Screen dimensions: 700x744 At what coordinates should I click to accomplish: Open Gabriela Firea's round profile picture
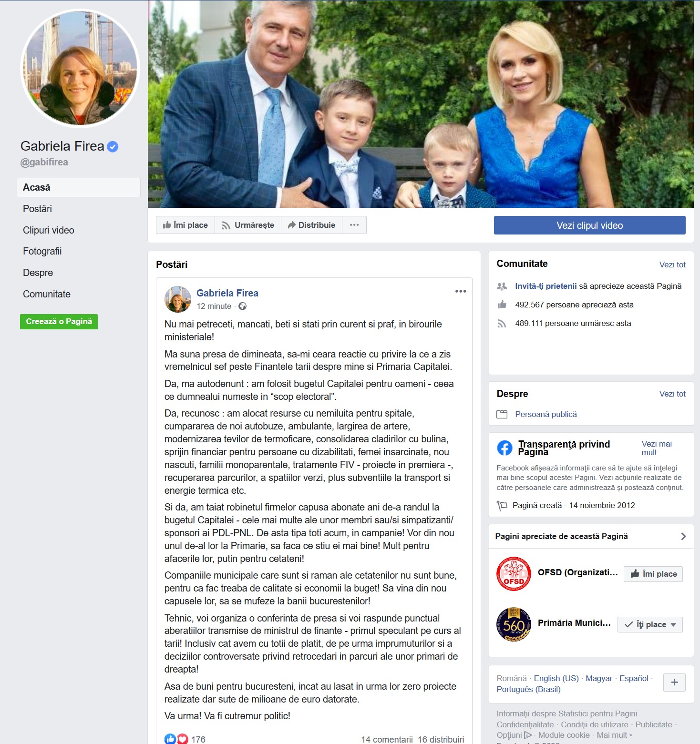tap(80, 68)
